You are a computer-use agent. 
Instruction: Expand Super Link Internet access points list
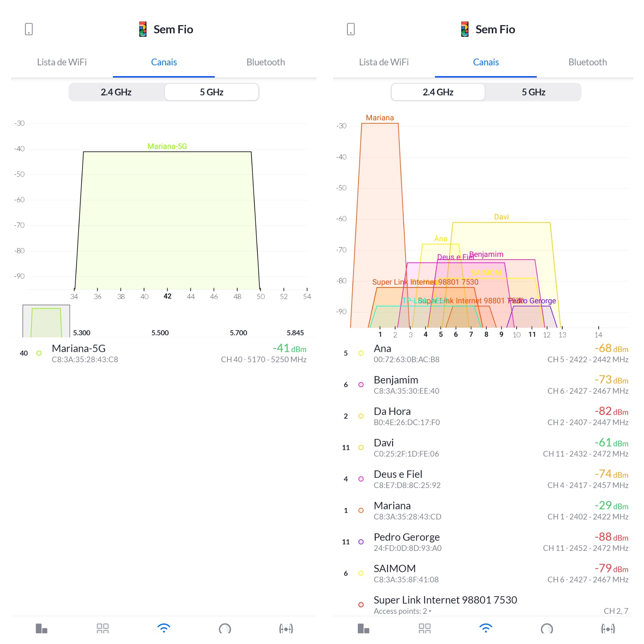coord(403,611)
